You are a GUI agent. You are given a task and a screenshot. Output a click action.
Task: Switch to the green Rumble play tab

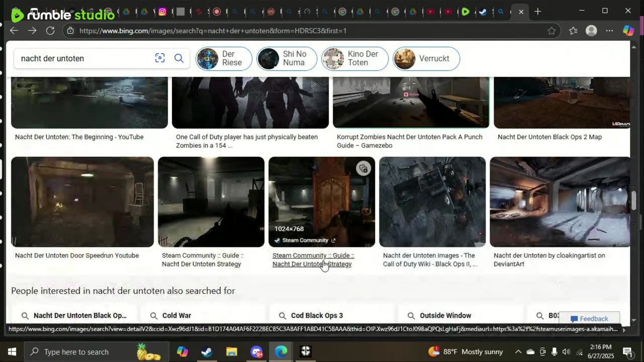coord(465,12)
